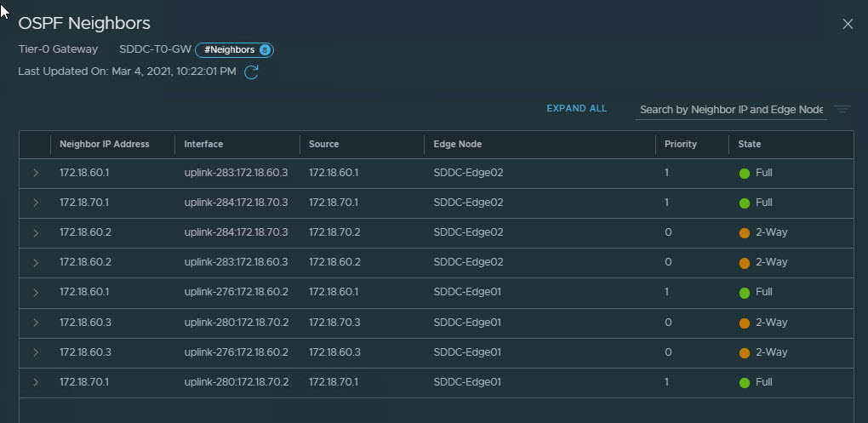Click EXPAND ALL link
The width and height of the screenshot is (868, 423).
[x=576, y=109]
